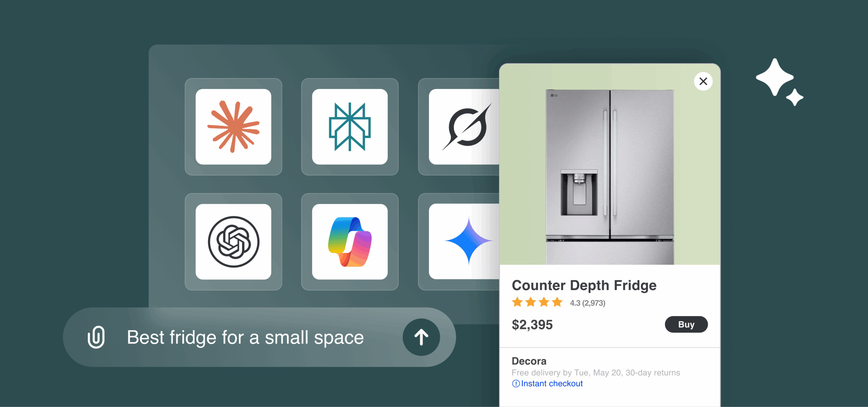This screenshot has width=868, height=407.
Task: Click the Decora seller name
Action: (x=529, y=361)
